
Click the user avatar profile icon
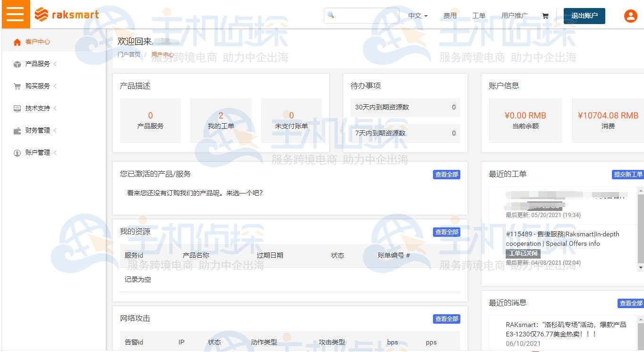(x=630, y=16)
